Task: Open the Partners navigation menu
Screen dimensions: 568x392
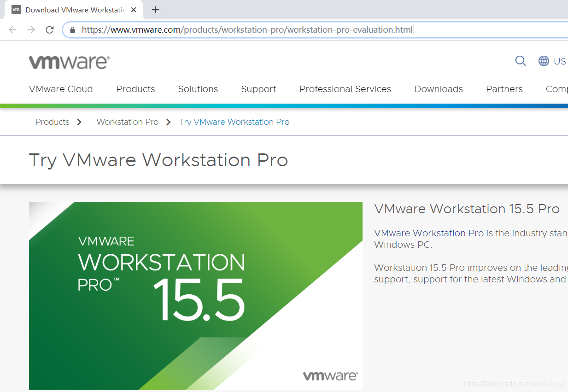Action: [x=504, y=89]
